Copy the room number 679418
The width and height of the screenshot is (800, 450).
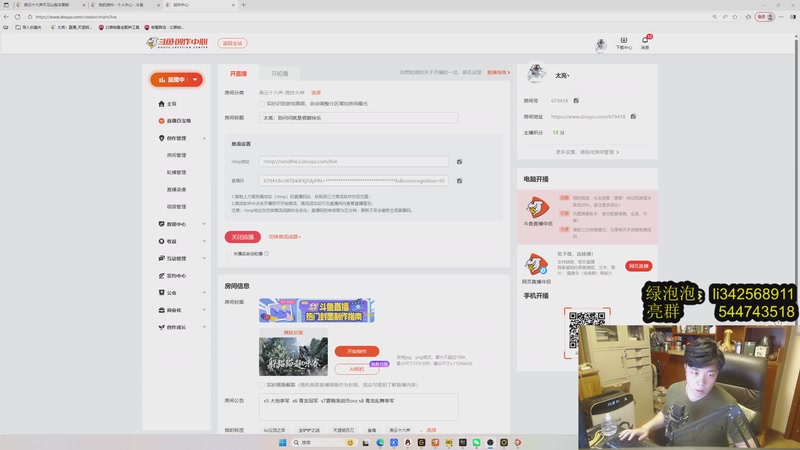pyautogui.click(x=576, y=101)
